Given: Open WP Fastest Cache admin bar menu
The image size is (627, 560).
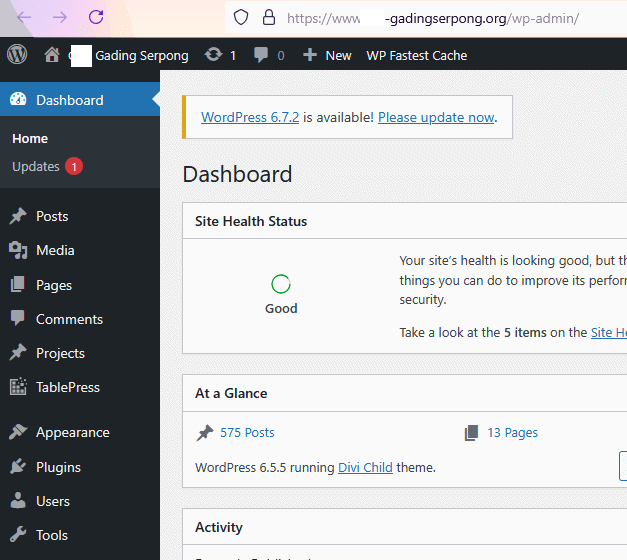Looking at the screenshot, I should [x=417, y=55].
